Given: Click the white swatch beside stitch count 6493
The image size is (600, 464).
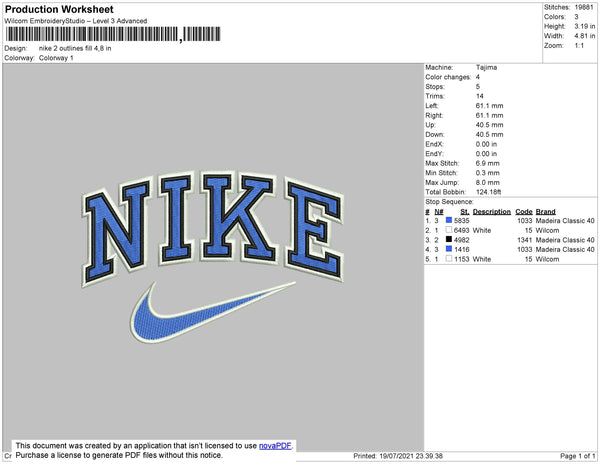Looking at the screenshot, I should click(449, 230).
